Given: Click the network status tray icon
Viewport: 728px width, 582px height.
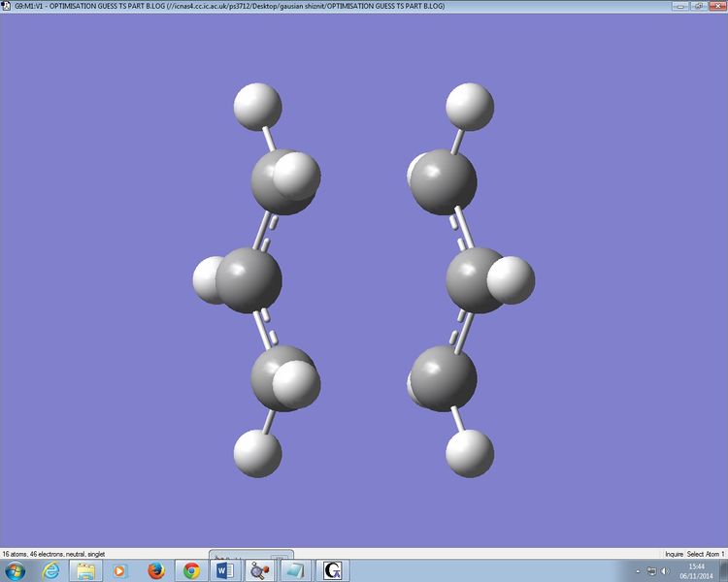Looking at the screenshot, I should click(x=652, y=571).
